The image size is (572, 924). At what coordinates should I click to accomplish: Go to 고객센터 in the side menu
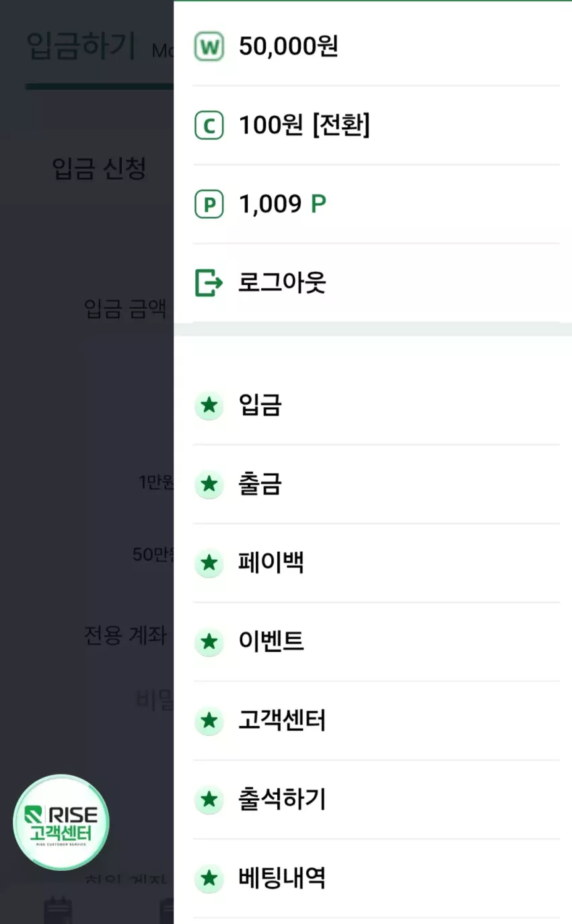376,721
